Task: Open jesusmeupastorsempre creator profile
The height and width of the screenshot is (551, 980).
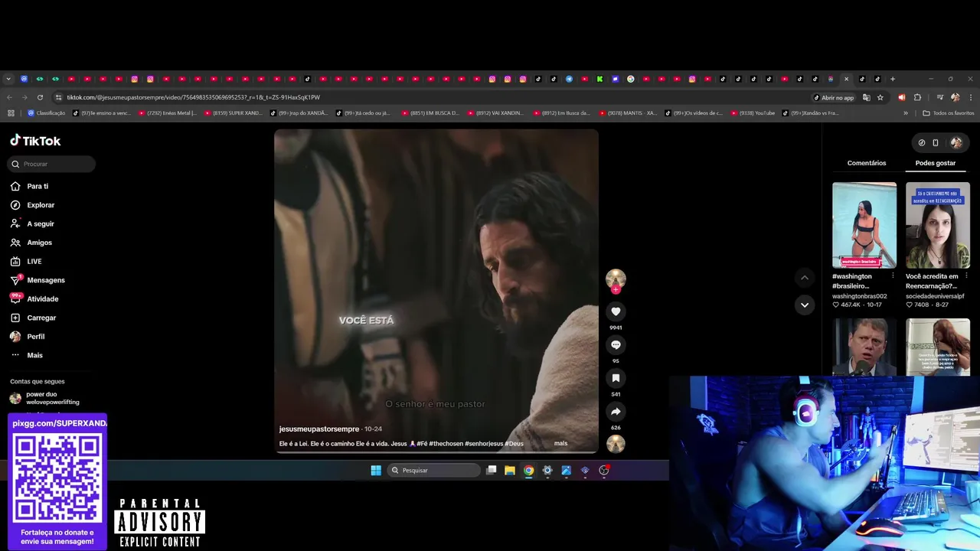Action: pos(319,429)
